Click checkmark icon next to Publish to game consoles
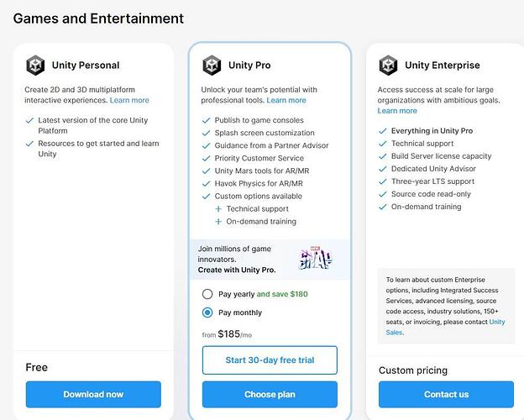This screenshot has height=420, width=524. [x=207, y=121]
